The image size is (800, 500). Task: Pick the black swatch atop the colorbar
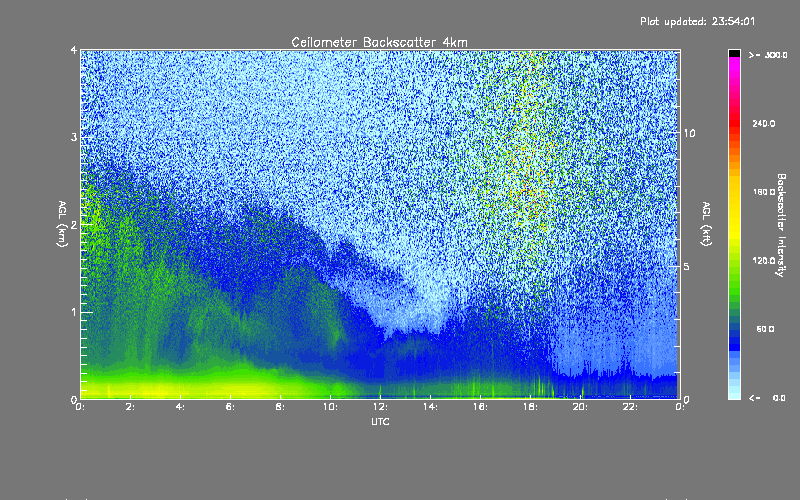click(734, 53)
